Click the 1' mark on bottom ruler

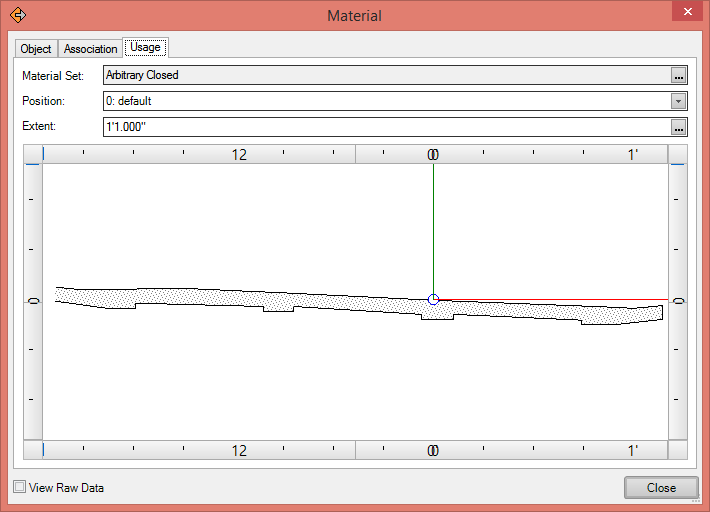633,450
